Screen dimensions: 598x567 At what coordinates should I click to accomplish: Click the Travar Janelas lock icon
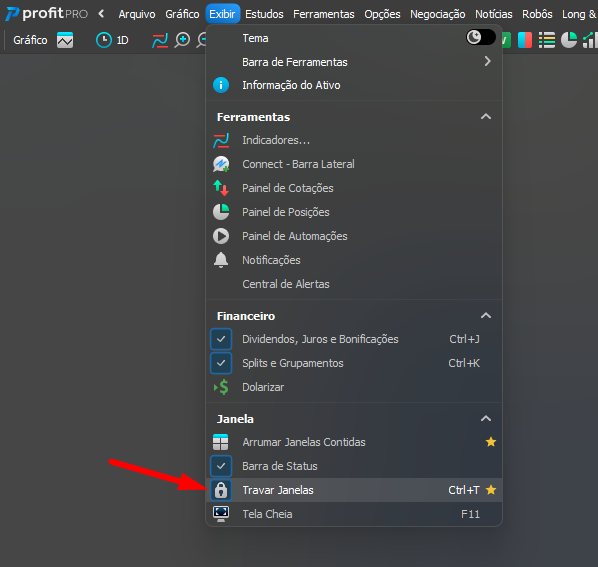pyautogui.click(x=221, y=490)
